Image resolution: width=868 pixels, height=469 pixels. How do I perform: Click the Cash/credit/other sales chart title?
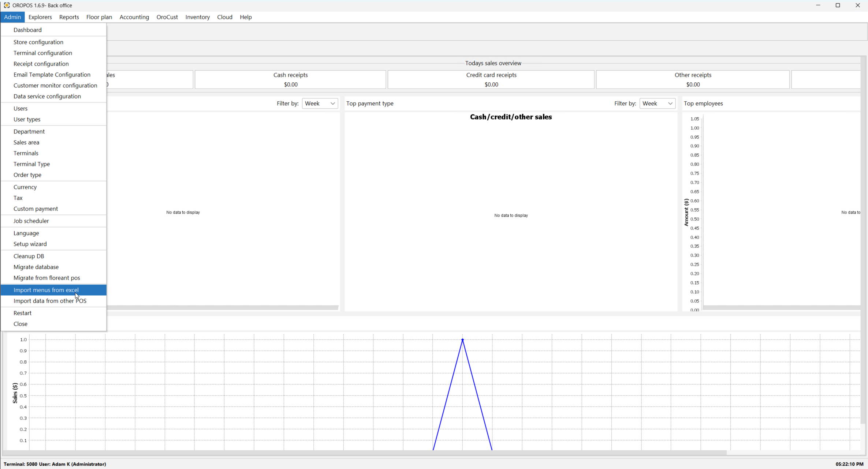coord(511,117)
